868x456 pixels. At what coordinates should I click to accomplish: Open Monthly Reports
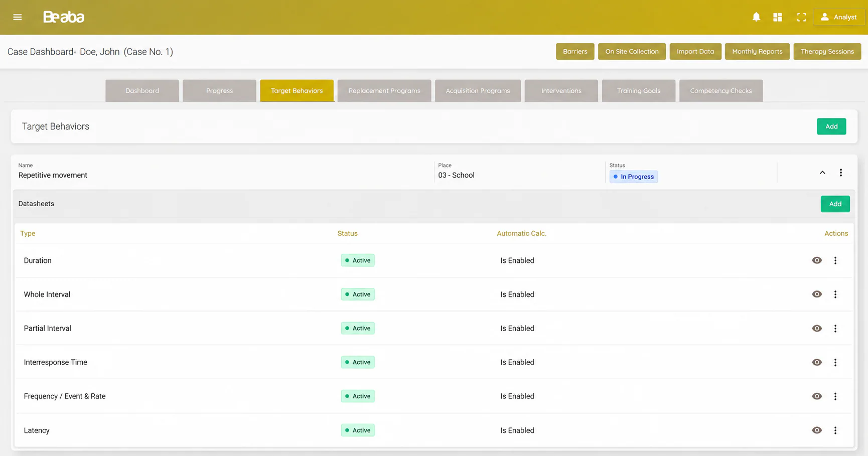[x=757, y=52]
